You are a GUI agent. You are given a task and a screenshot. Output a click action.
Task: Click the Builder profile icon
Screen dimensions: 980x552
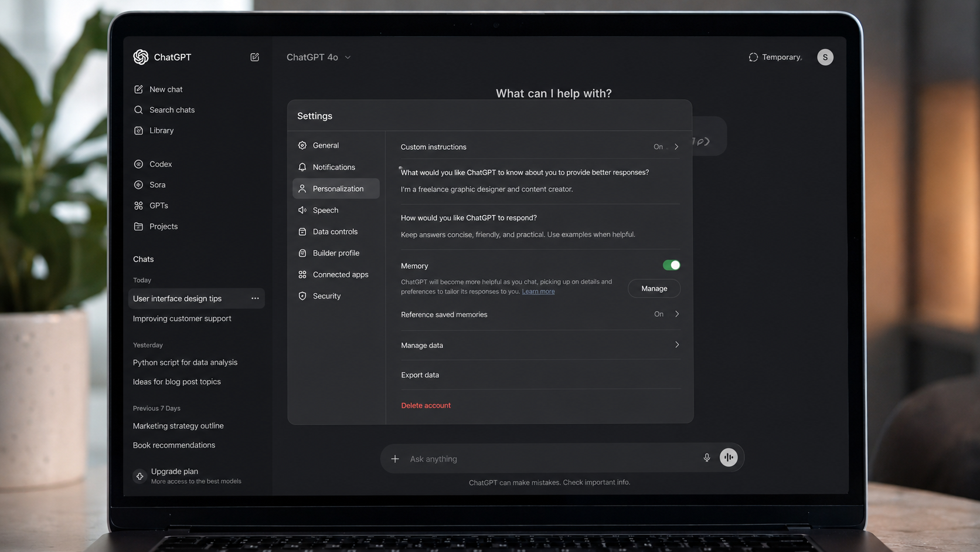(x=302, y=253)
